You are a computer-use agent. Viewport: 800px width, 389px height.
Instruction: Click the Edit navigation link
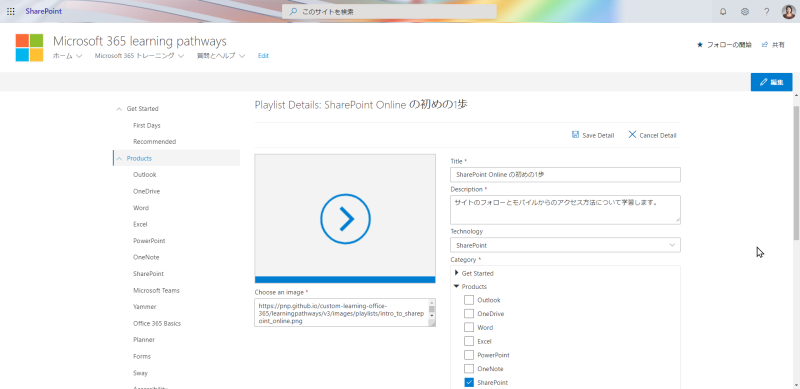coord(263,56)
